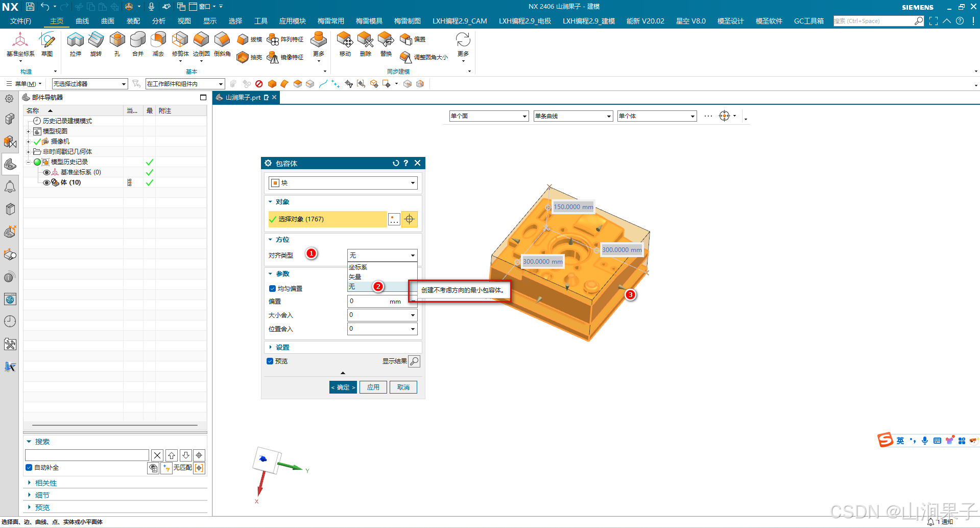Viewport: 980px width, 528px height.
Task: Click the red no-selection circle icon
Action: click(259, 84)
